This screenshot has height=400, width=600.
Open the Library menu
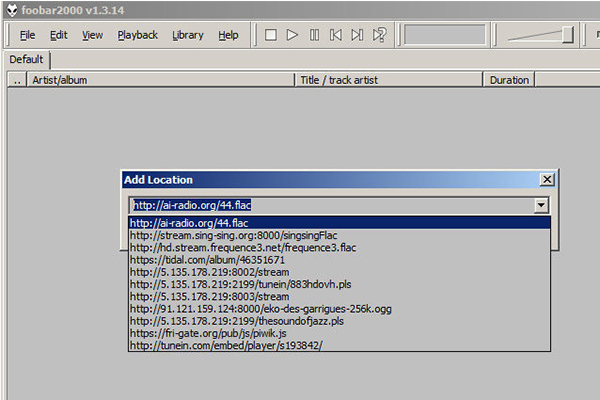[188, 35]
